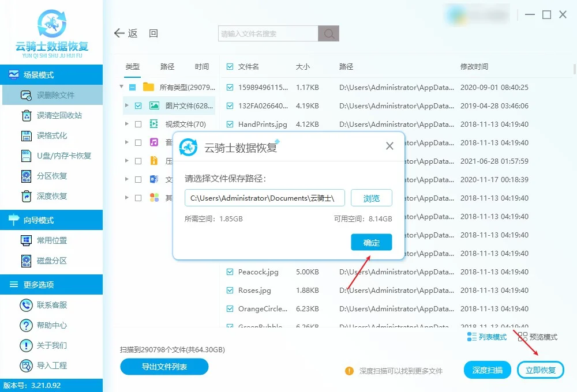Click 浏览 to choose a folder
Screen dimensions: 577x392
[371, 198]
